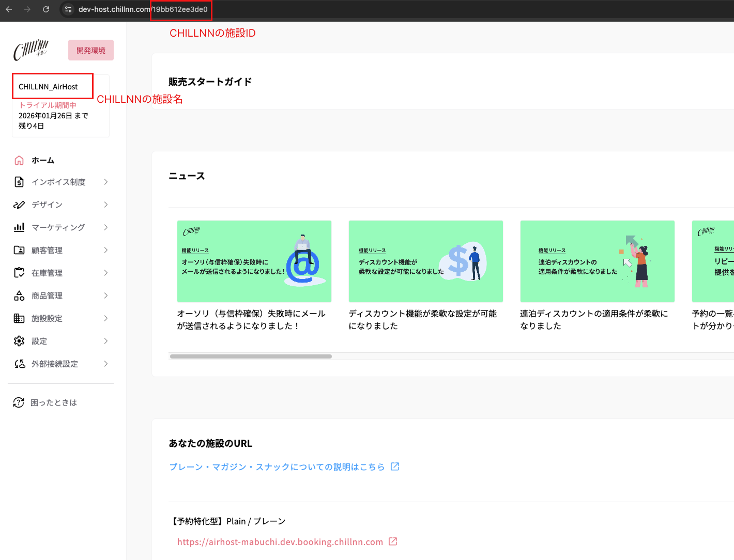Click the マーケティング bar chart icon

[x=19, y=227]
